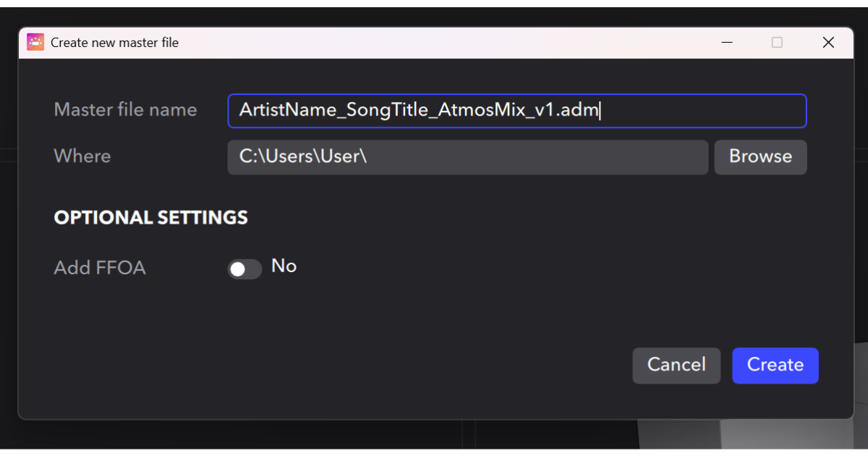This screenshot has width=868, height=456.
Task: Select the ArtistName_SongTitle_AtmosMix_v1.adm filename text
Action: (420, 109)
